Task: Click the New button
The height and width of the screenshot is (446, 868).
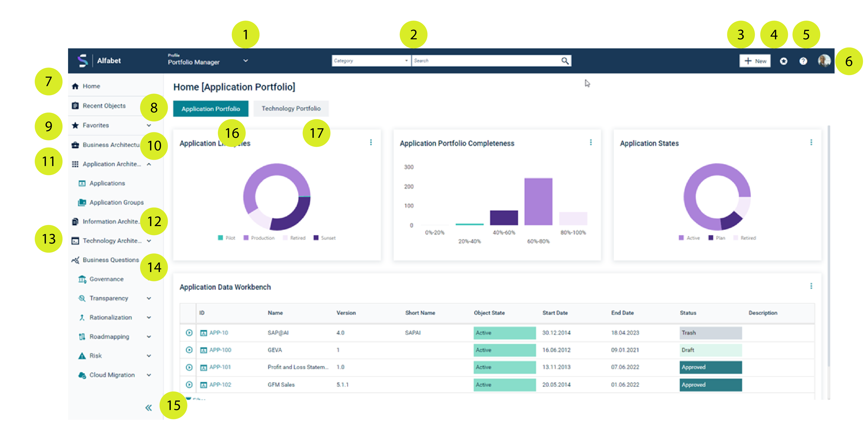Action: [755, 61]
